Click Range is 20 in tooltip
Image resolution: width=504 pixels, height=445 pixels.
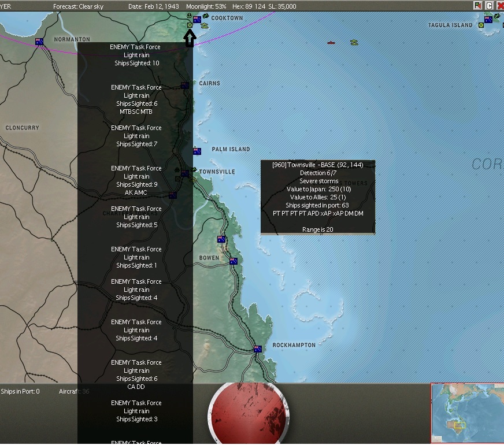pos(317,229)
